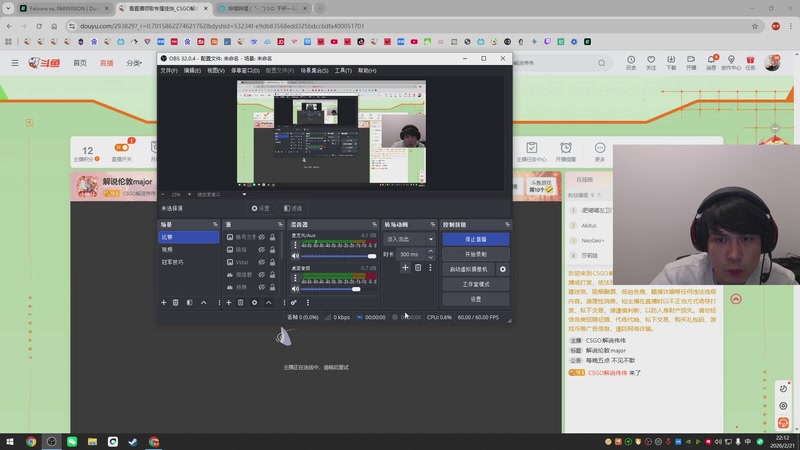The image size is (800, 450).
Task: Toggle lock on bottom visible source row
Action: [272, 287]
